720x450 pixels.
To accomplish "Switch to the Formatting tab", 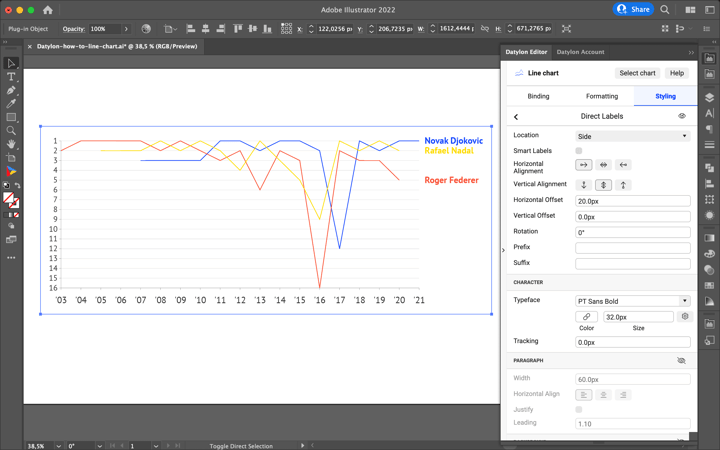I will coord(602,96).
